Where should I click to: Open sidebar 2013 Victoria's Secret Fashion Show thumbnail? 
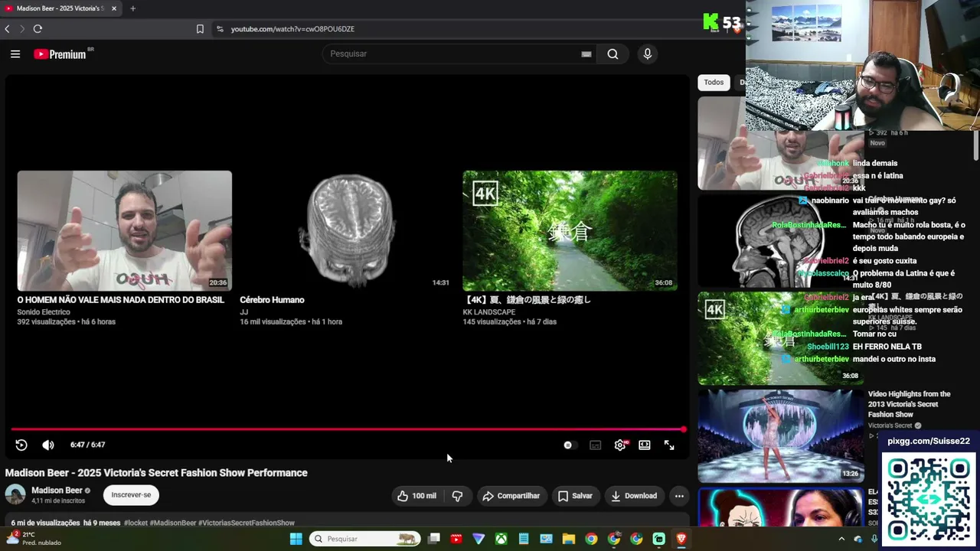pos(780,435)
